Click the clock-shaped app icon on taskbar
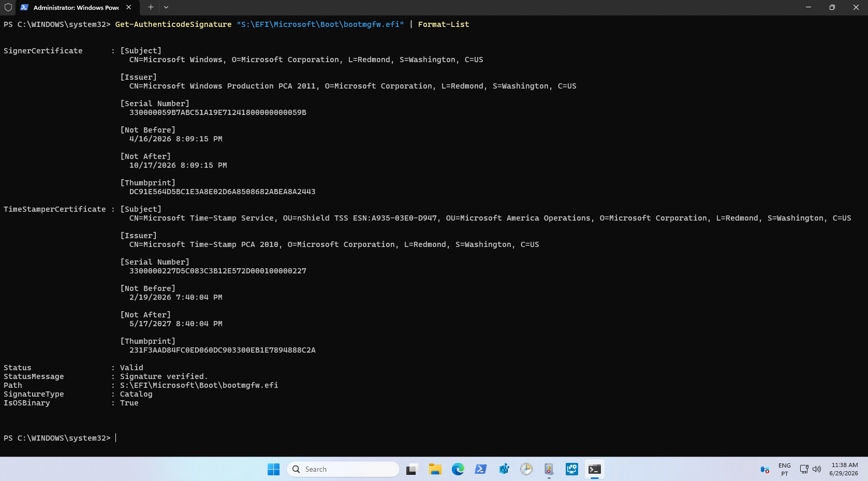This screenshot has height=481, width=868. [x=526, y=469]
